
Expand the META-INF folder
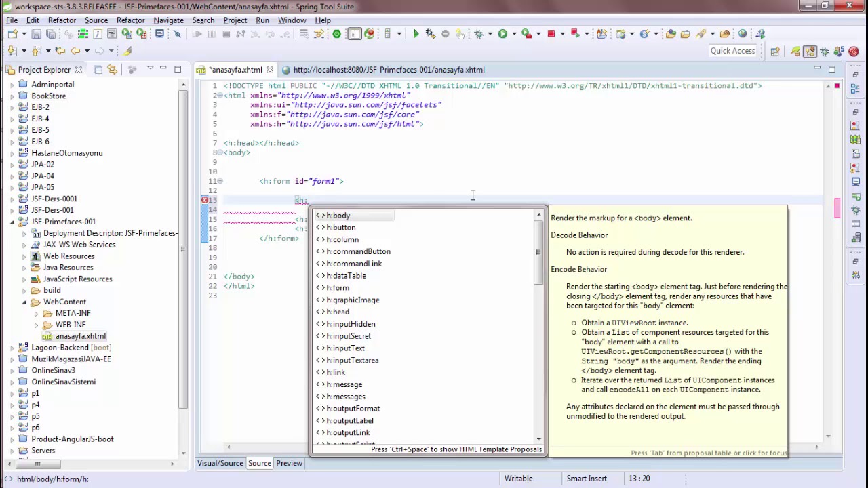pos(36,313)
